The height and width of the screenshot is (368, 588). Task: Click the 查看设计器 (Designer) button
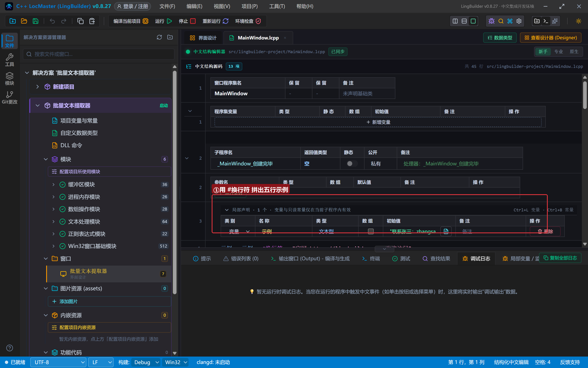(551, 38)
